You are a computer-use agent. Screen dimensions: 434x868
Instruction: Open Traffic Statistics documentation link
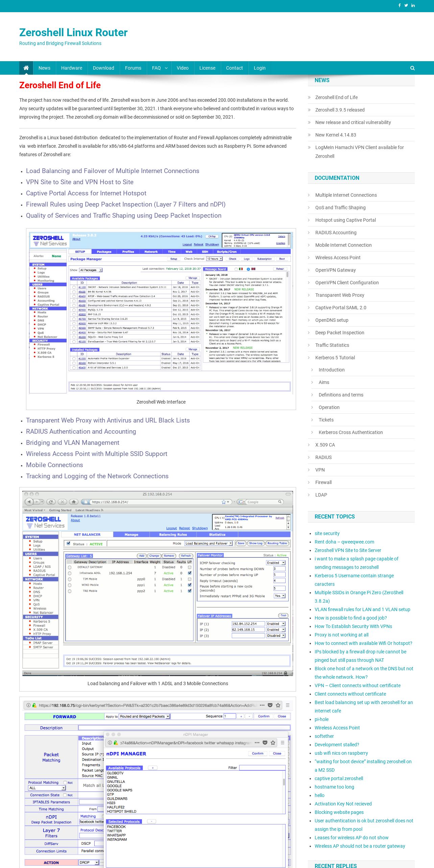332,345
